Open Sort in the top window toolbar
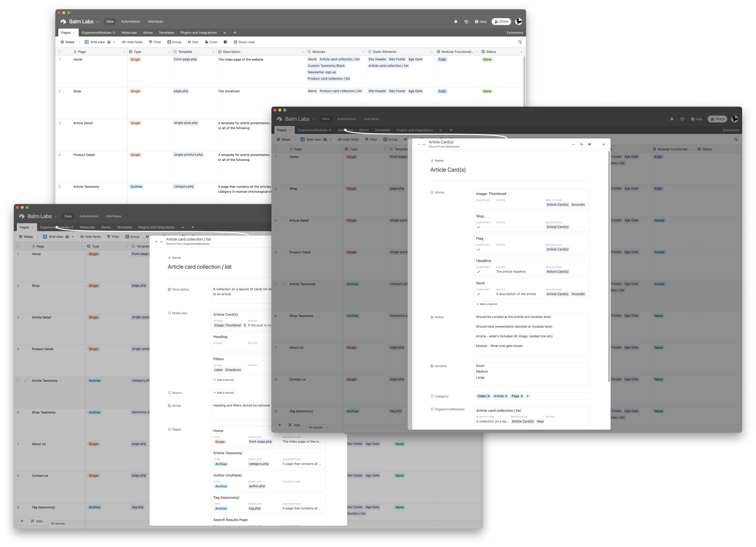This screenshot has width=756, height=547. coord(193,42)
